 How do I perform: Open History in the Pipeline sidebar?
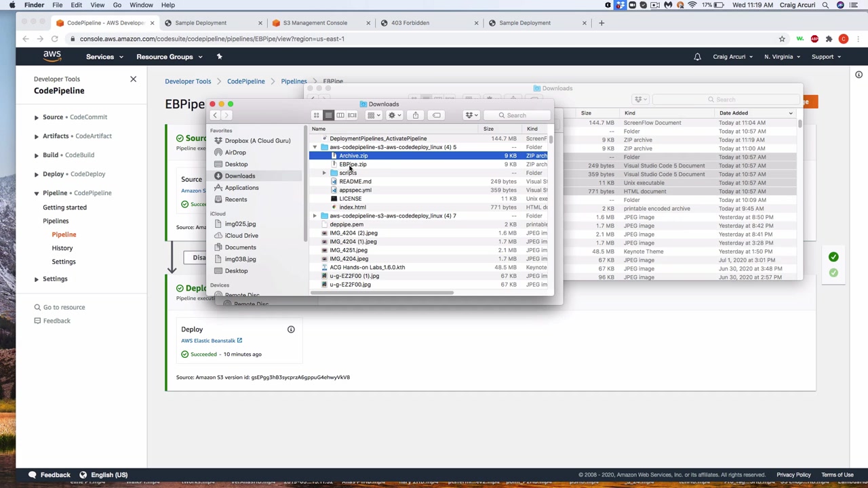[x=62, y=248]
